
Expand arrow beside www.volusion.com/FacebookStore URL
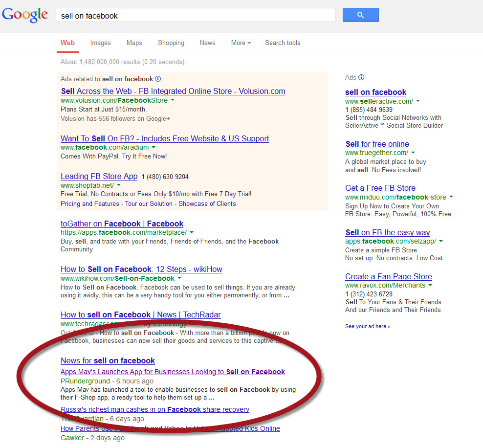click(x=173, y=100)
